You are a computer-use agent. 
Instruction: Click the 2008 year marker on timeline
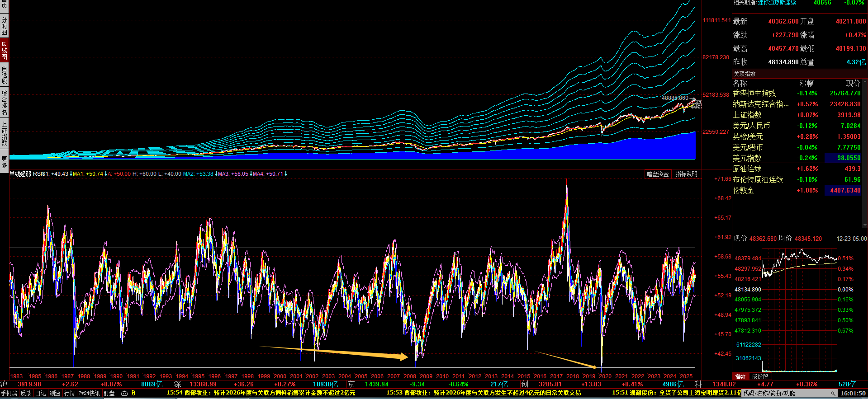tap(409, 376)
